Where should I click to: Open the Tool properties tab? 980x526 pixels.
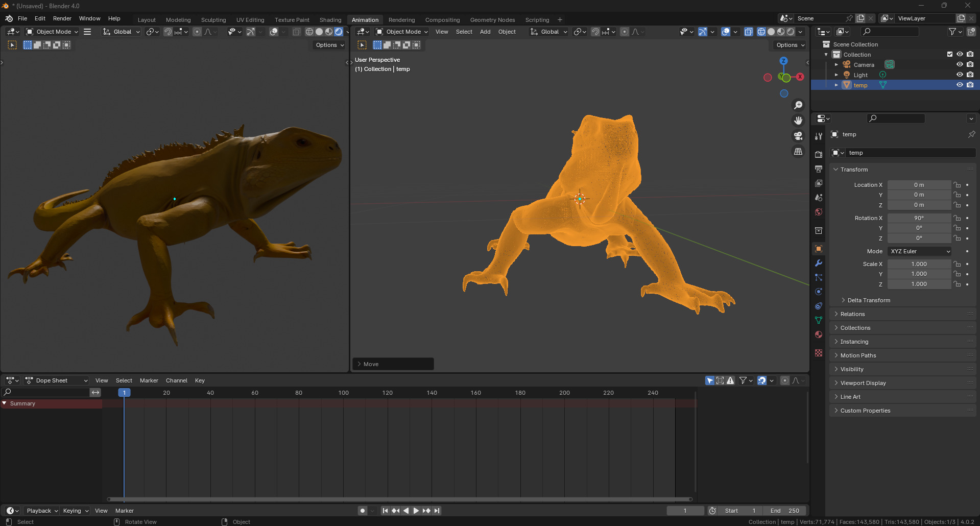point(819,136)
